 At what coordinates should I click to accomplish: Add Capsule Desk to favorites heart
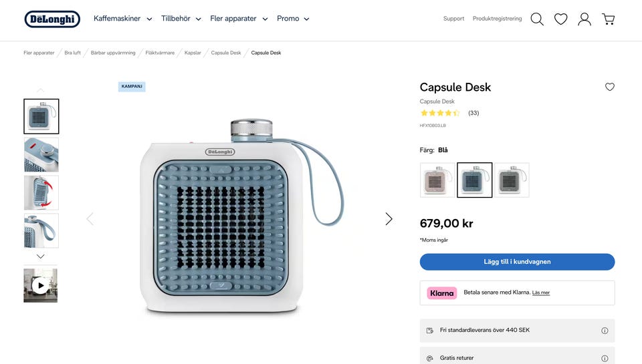point(609,87)
